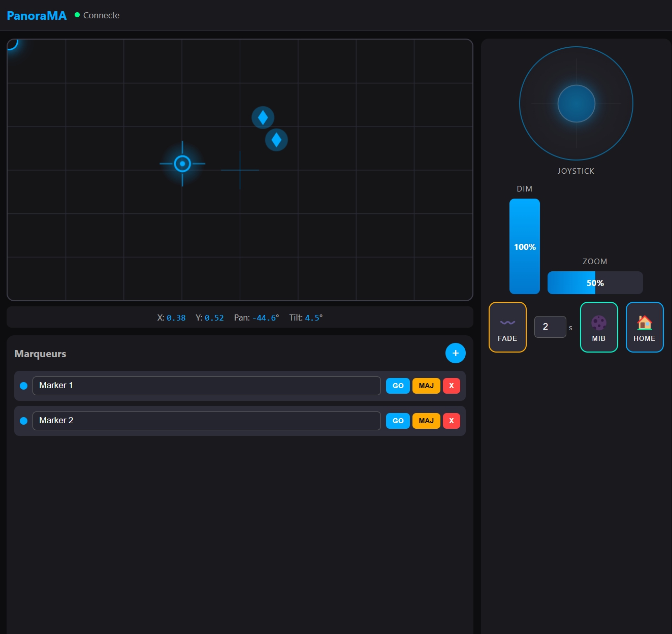Click the Marker 2 name field
672x634 pixels.
pos(207,421)
